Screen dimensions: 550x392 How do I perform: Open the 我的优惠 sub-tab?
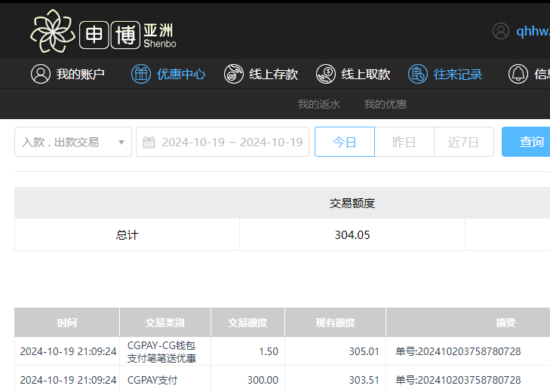click(385, 104)
